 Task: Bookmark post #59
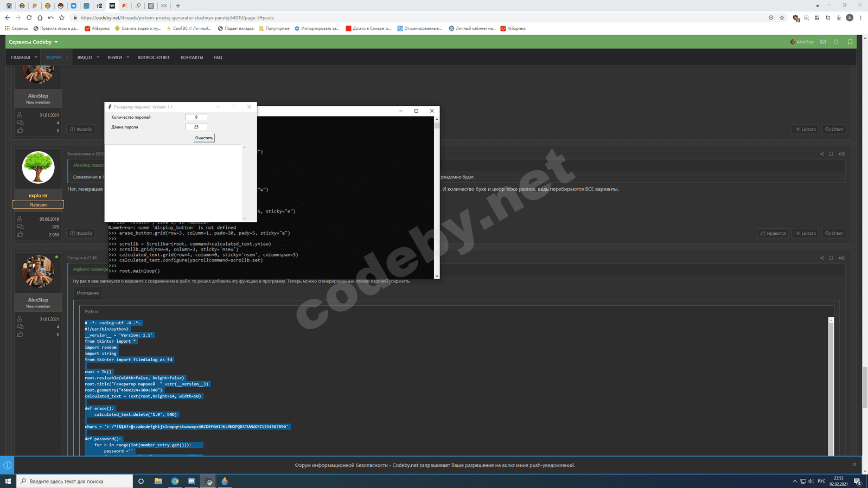[831, 154]
